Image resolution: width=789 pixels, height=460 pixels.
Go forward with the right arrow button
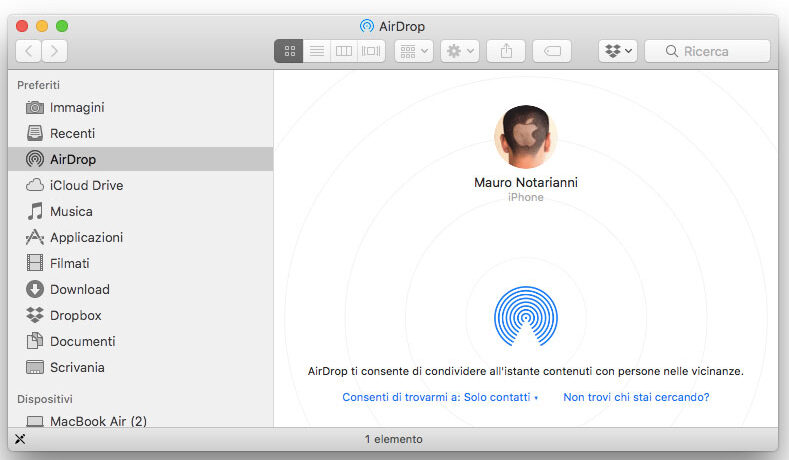pyautogui.click(x=54, y=51)
